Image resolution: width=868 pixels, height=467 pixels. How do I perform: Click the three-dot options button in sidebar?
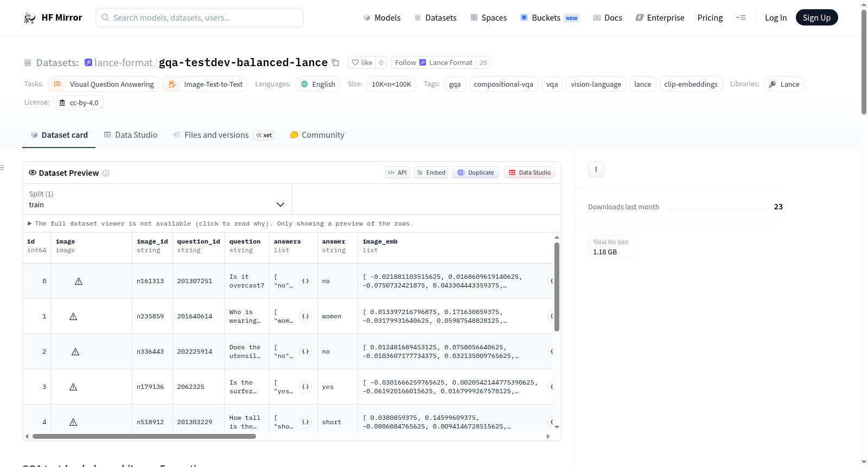click(596, 169)
